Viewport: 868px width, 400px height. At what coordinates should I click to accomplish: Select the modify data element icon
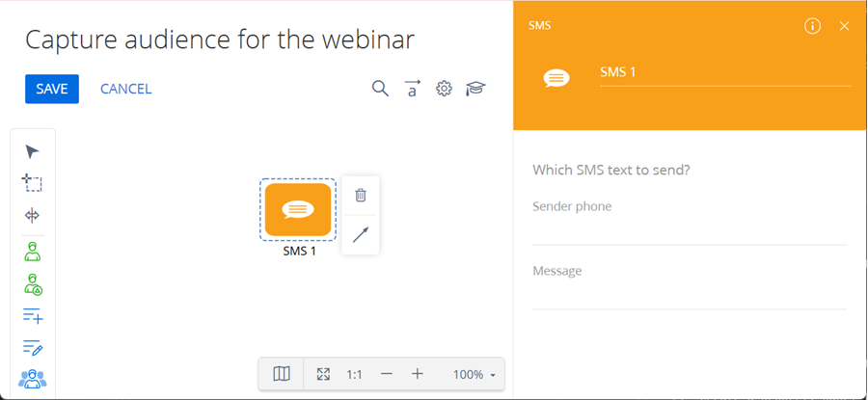coord(32,347)
